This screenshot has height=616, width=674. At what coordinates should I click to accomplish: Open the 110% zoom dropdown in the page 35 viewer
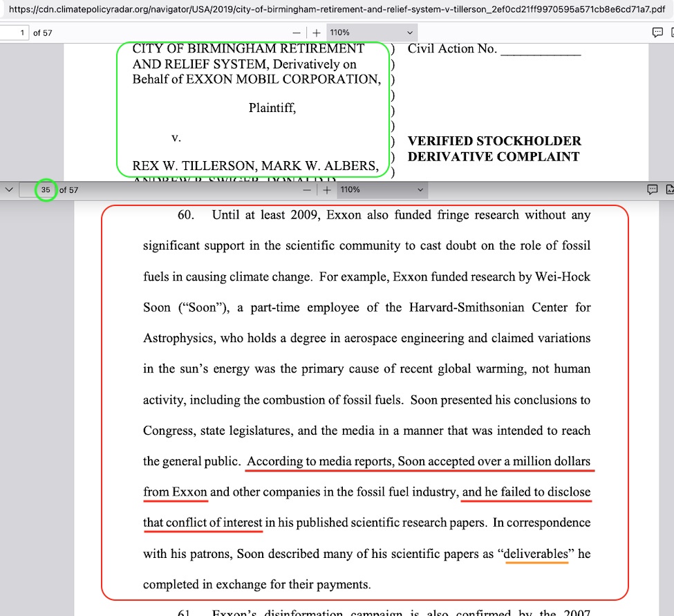coord(380,189)
